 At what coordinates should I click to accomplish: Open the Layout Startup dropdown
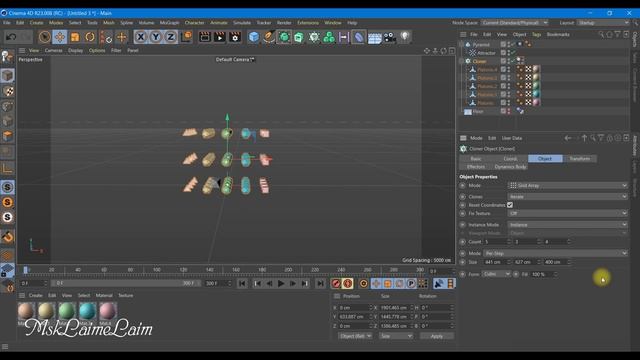pyautogui.click(x=603, y=23)
